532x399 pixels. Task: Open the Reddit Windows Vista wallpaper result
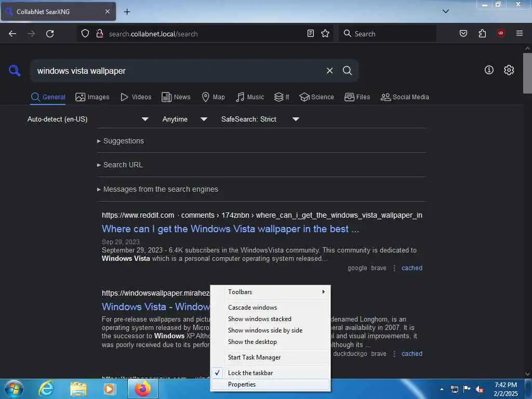point(230,229)
